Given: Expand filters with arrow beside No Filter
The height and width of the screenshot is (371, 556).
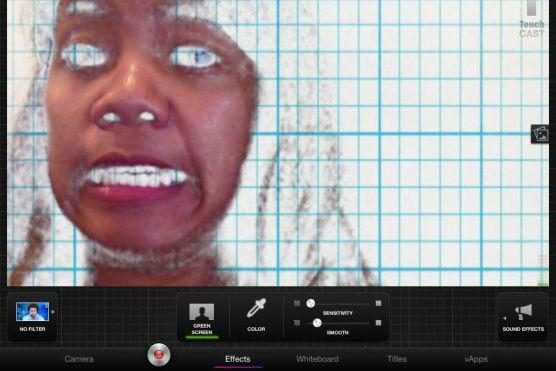Looking at the screenshot, I should (53, 312).
